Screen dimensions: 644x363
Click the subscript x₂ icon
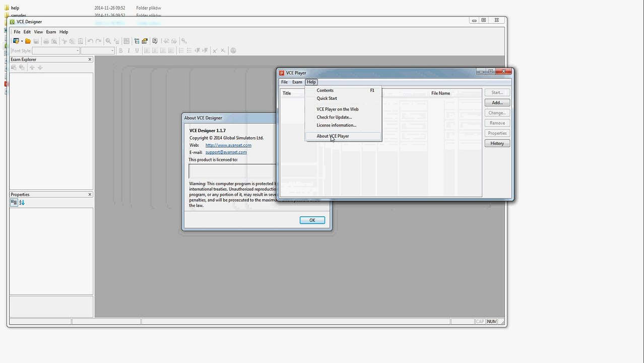click(x=223, y=50)
